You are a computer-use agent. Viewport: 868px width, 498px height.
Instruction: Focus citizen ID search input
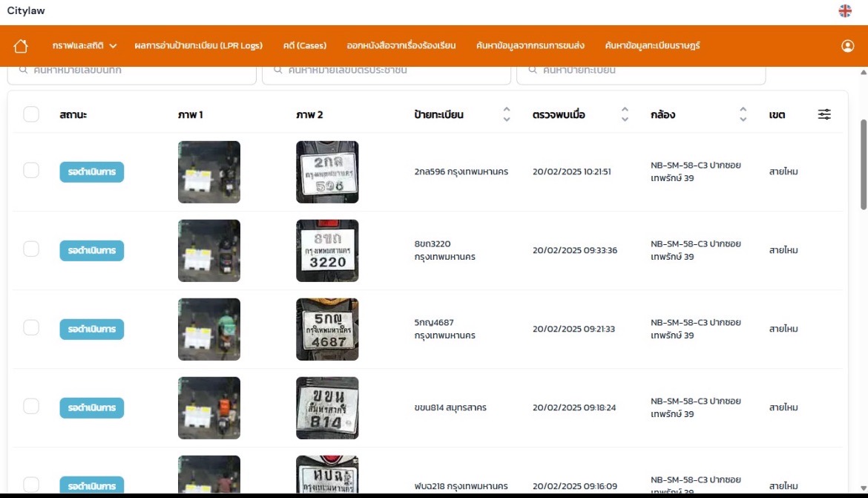point(387,74)
